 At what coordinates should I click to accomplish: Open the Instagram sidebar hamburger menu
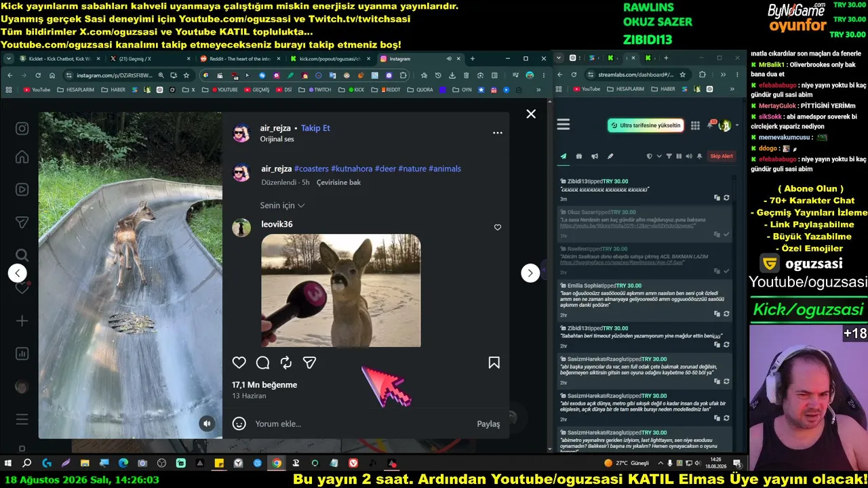tap(22, 420)
